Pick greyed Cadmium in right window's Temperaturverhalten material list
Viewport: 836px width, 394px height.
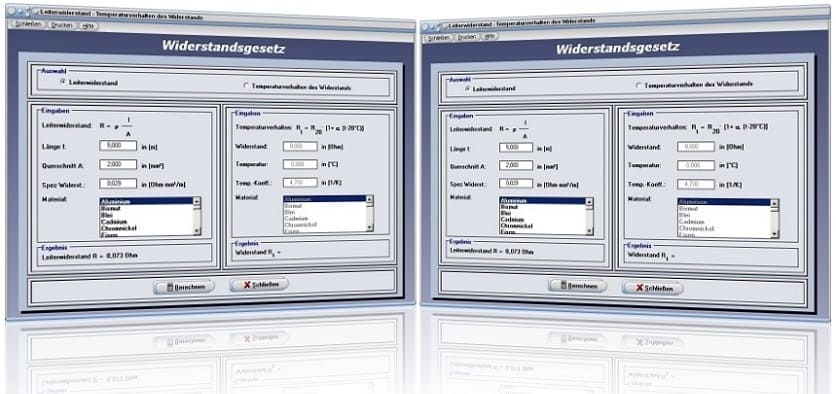click(724, 222)
